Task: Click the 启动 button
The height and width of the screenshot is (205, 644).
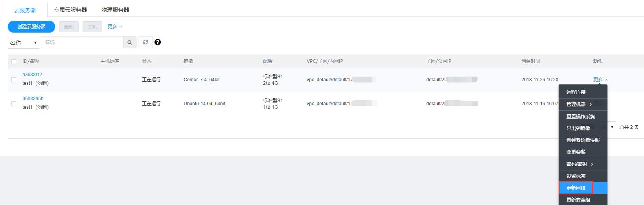Action: [69, 27]
